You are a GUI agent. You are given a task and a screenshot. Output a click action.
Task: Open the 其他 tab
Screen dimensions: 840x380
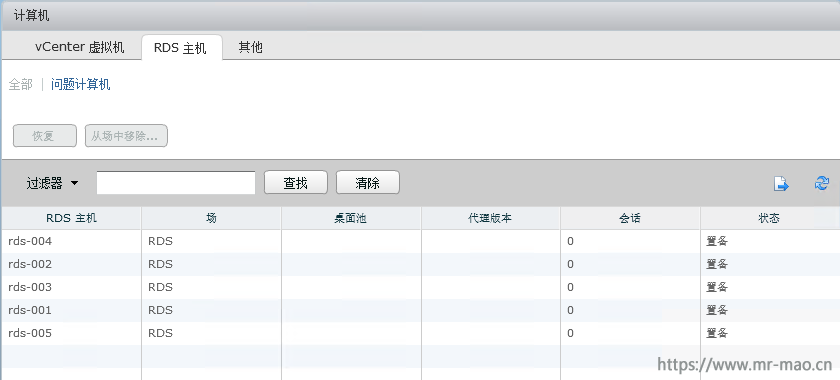[250, 47]
